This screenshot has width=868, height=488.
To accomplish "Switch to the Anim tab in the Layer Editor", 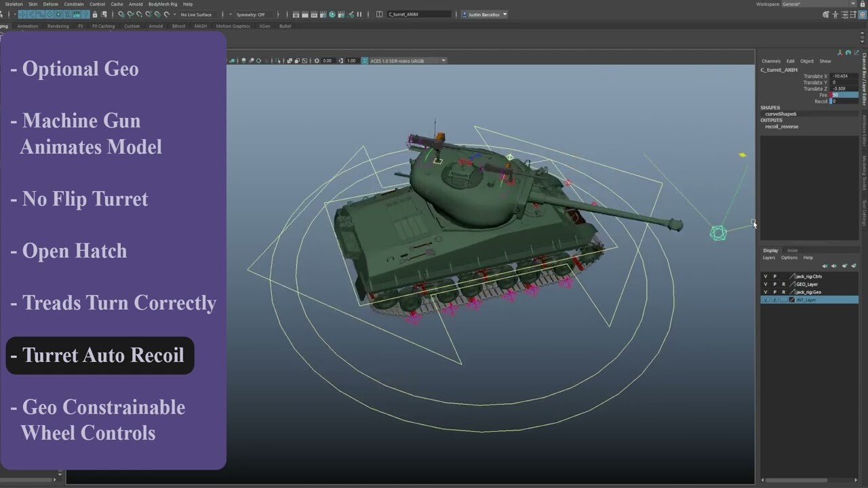I will 791,250.
